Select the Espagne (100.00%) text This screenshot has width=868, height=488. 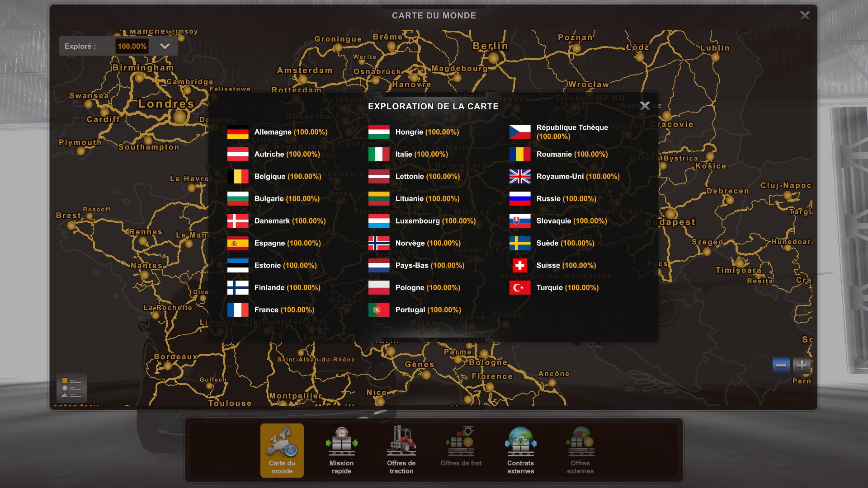288,243
